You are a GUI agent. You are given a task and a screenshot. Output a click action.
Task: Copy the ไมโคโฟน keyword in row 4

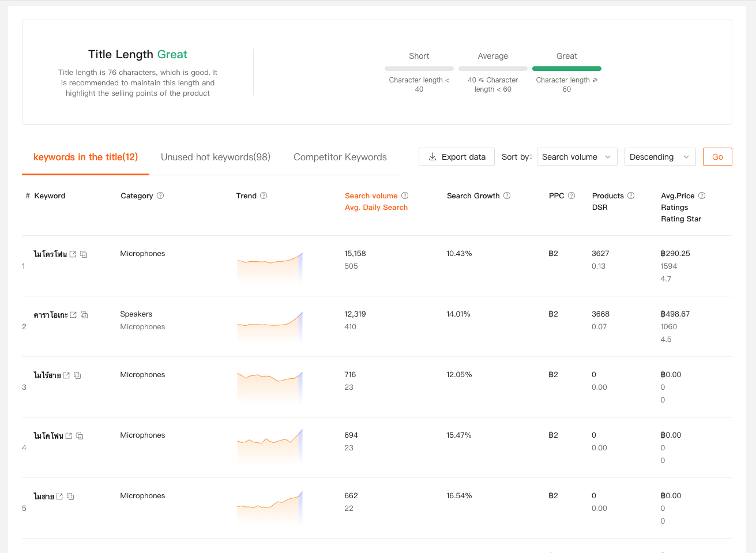tap(80, 436)
